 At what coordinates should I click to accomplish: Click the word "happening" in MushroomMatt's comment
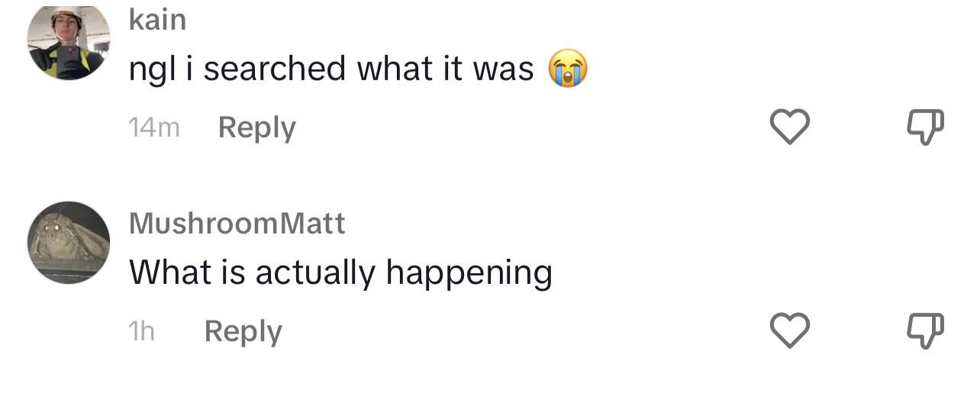[x=469, y=273]
